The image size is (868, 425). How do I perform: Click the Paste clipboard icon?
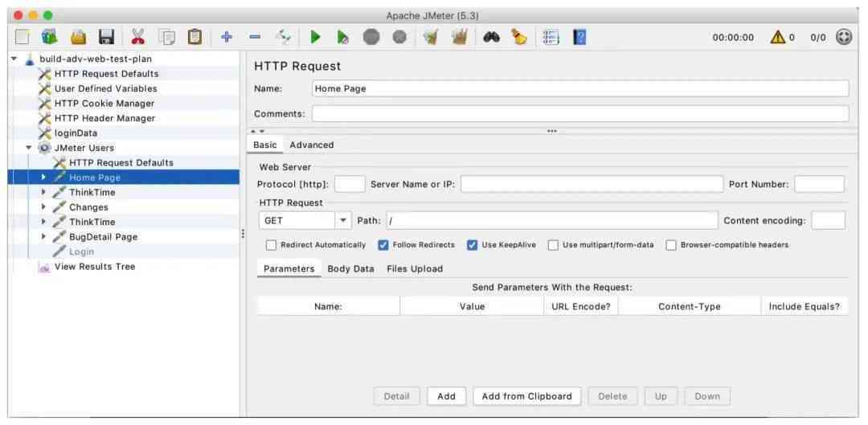pos(194,37)
